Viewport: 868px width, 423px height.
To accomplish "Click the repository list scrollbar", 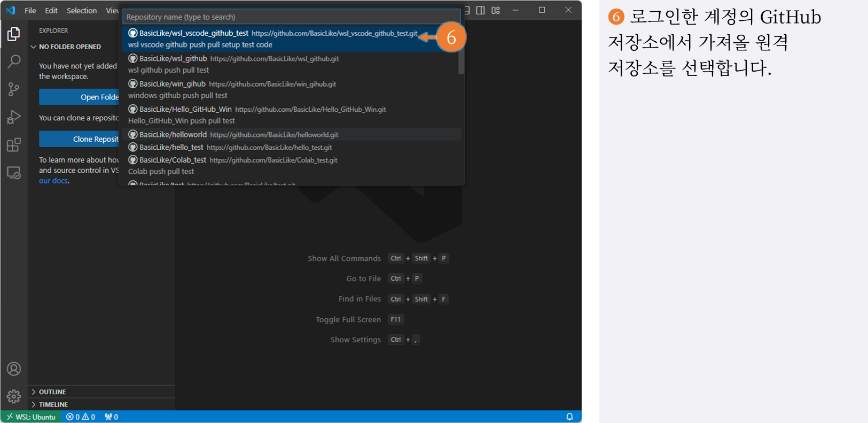I will coord(461,51).
